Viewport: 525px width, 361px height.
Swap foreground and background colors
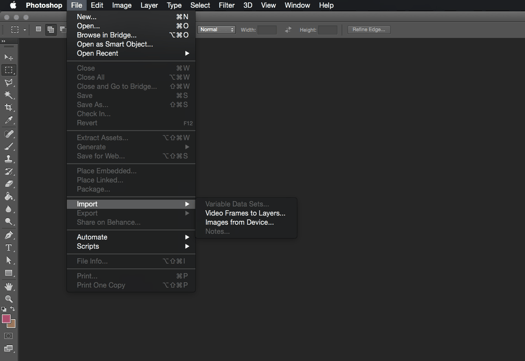tap(12, 309)
